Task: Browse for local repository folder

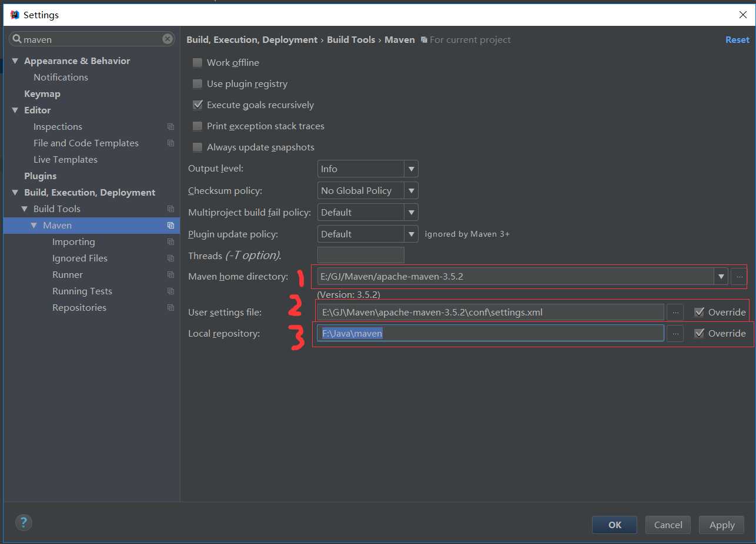Action: pyautogui.click(x=675, y=333)
